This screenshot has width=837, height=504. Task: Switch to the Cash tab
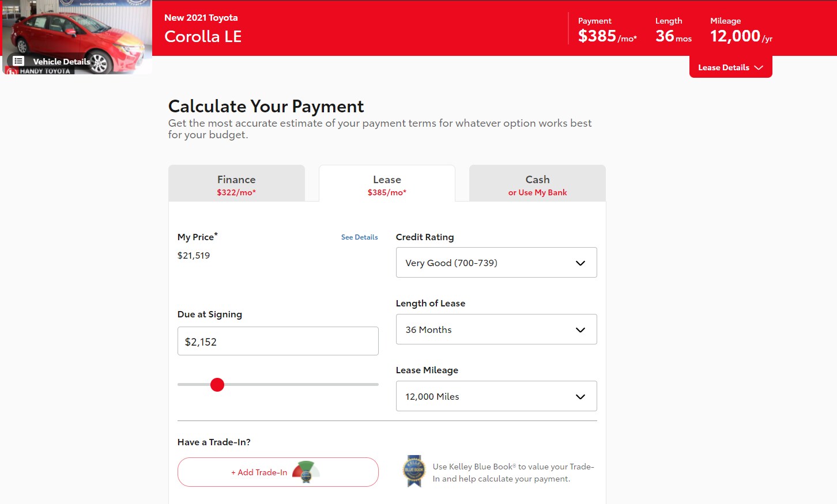click(x=537, y=184)
